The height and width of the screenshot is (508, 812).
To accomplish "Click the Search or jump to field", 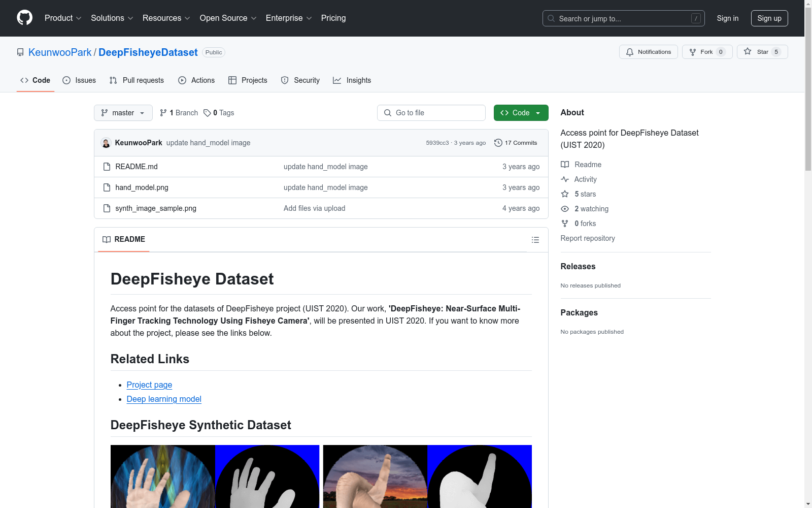I will click(623, 18).
